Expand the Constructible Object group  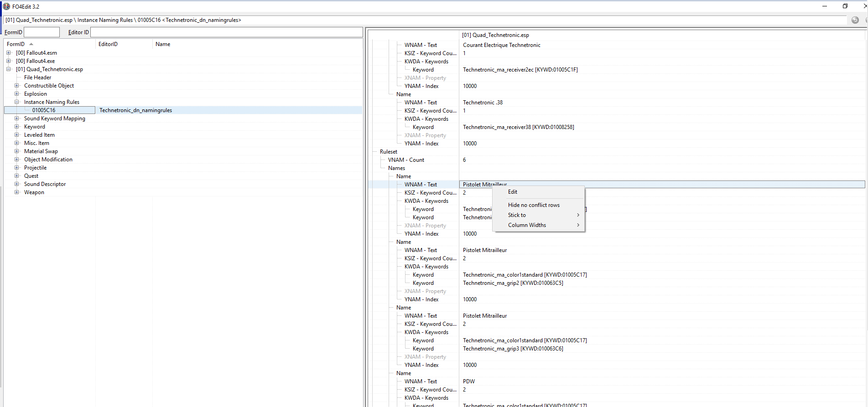click(x=17, y=86)
